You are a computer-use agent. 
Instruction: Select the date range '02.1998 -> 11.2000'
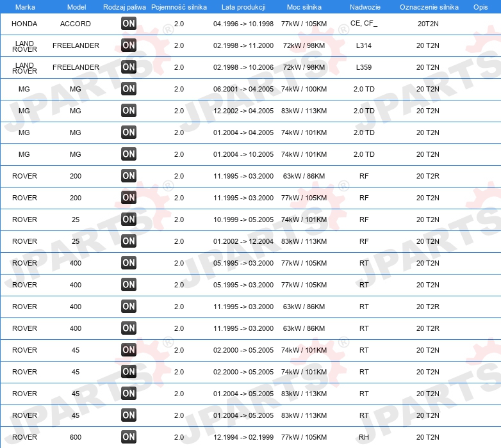click(243, 45)
